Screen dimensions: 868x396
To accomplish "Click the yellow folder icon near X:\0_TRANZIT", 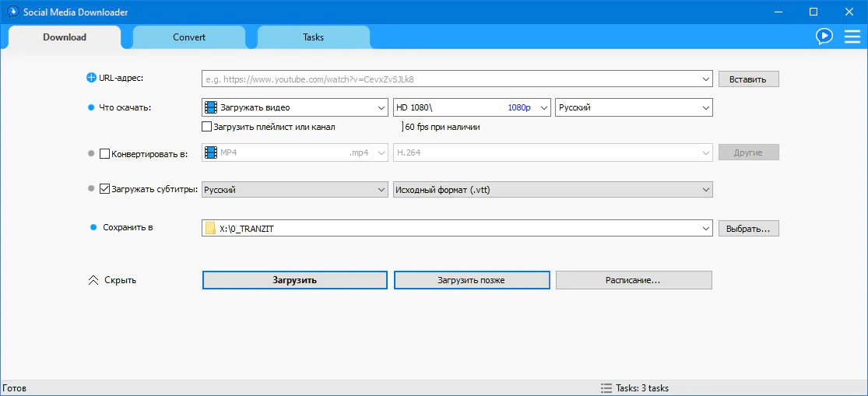I will pyautogui.click(x=210, y=228).
